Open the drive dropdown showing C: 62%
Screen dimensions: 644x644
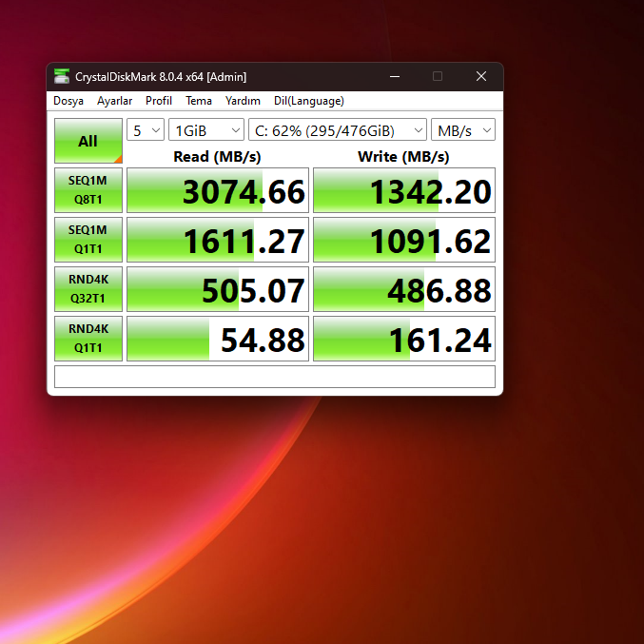pyautogui.click(x=338, y=129)
